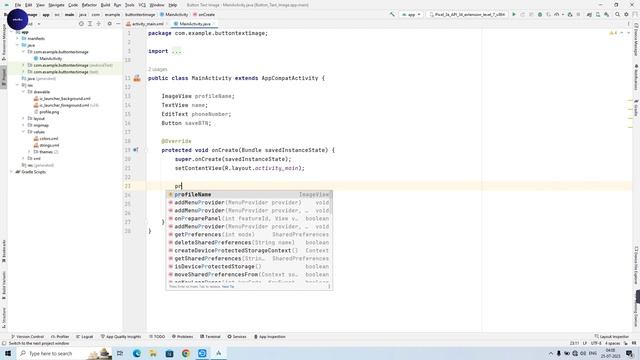Expand the manifests folder

tap(18, 38)
